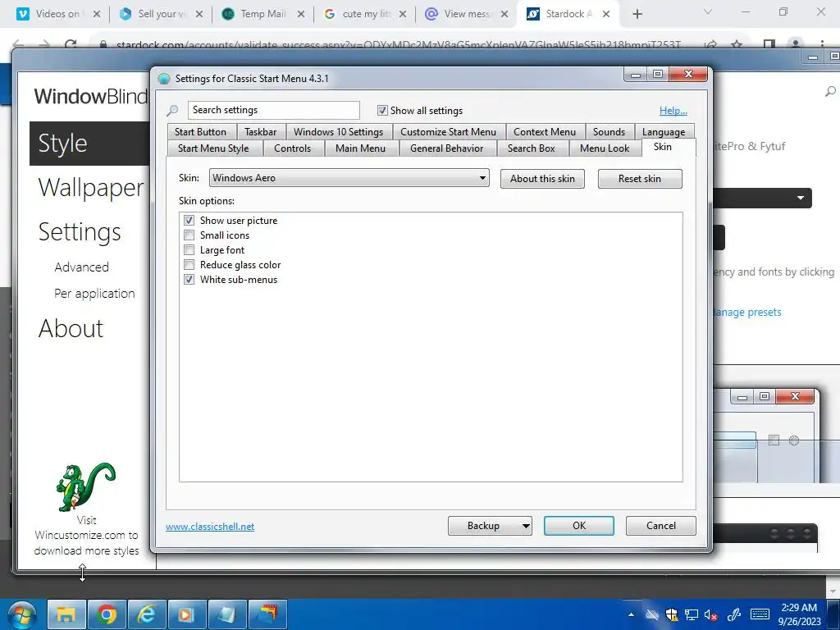Open Media Player taskbar icon
The image size is (840, 630).
[x=186, y=614]
